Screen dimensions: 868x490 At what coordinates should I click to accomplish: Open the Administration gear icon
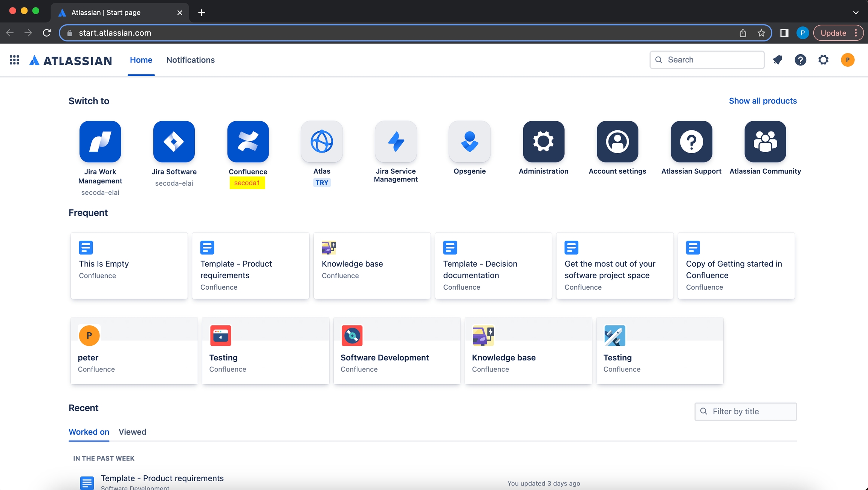point(543,142)
